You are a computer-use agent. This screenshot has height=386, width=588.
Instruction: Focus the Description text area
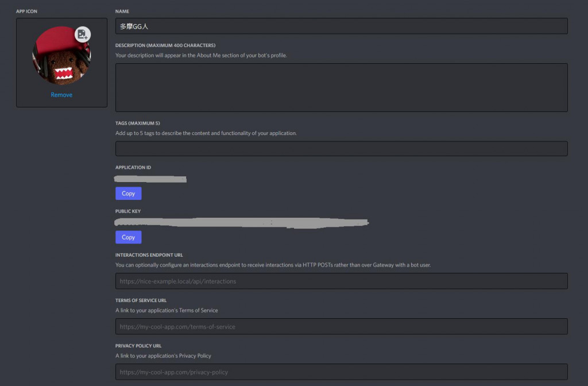tap(341, 87)
